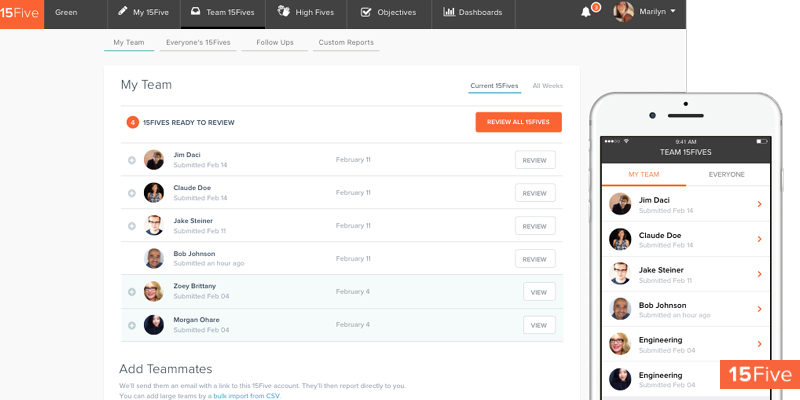Viewport: 800px width, 400px height.
Task: Switch to All Weeks view
Action: 547,86
